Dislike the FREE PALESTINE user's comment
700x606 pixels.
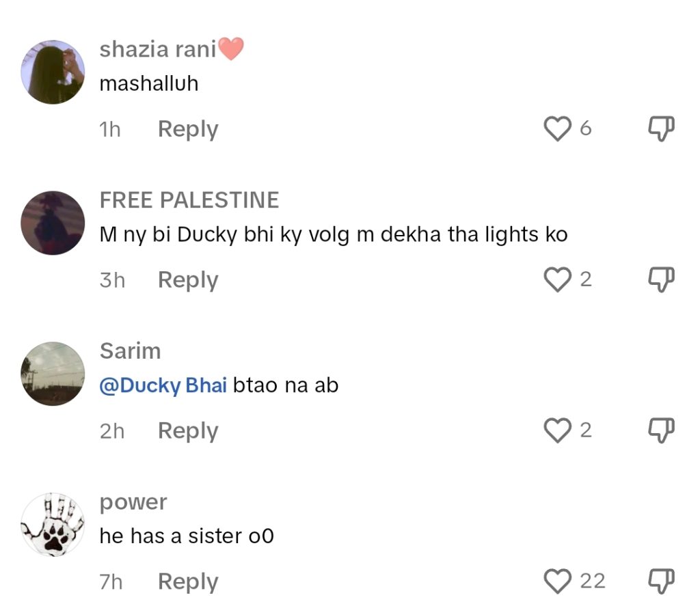click(661, 279)
